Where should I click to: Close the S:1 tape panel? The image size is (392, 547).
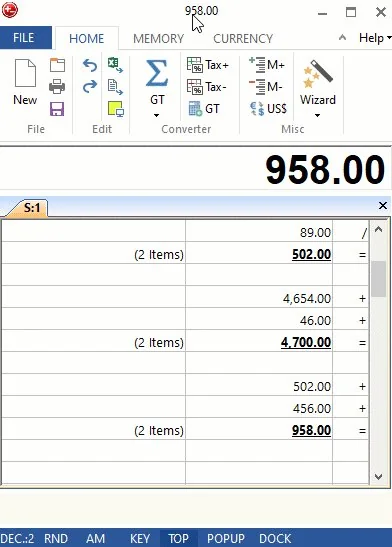(x=383, y=206)
